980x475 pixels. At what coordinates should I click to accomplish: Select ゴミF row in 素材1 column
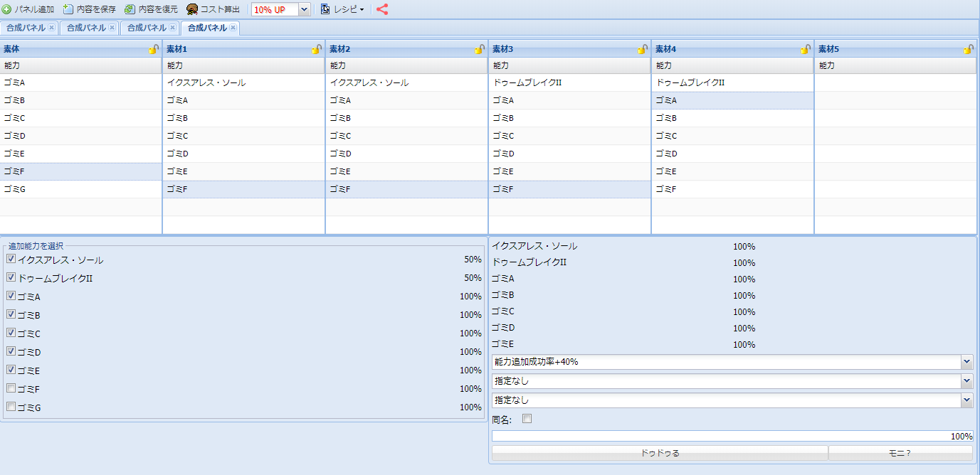244,189
